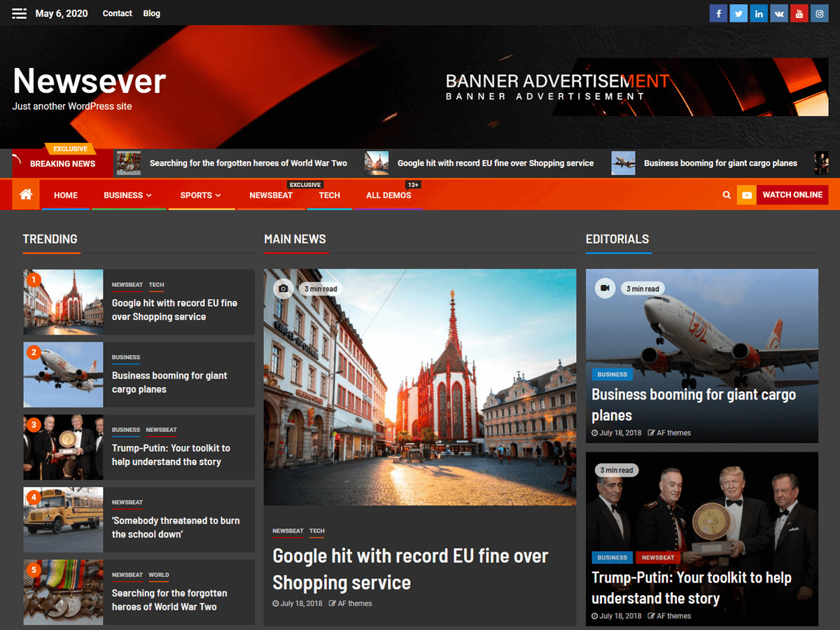Click the video icon on the cargo planes editorial
Image resolution: width=840 pixels, height=630 pixels.
[604, 288]
